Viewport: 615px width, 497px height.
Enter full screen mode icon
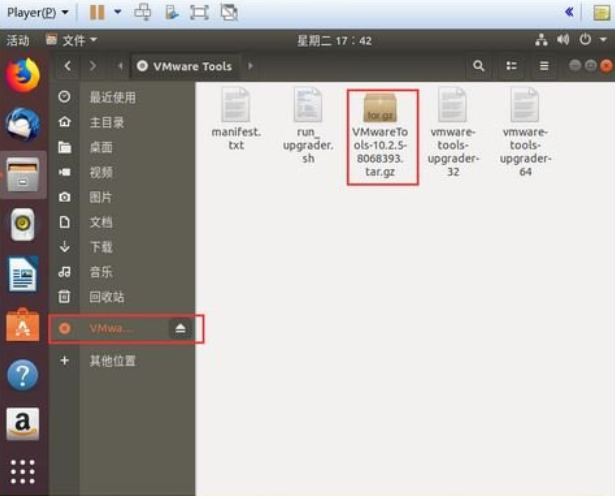pos(199,13)
